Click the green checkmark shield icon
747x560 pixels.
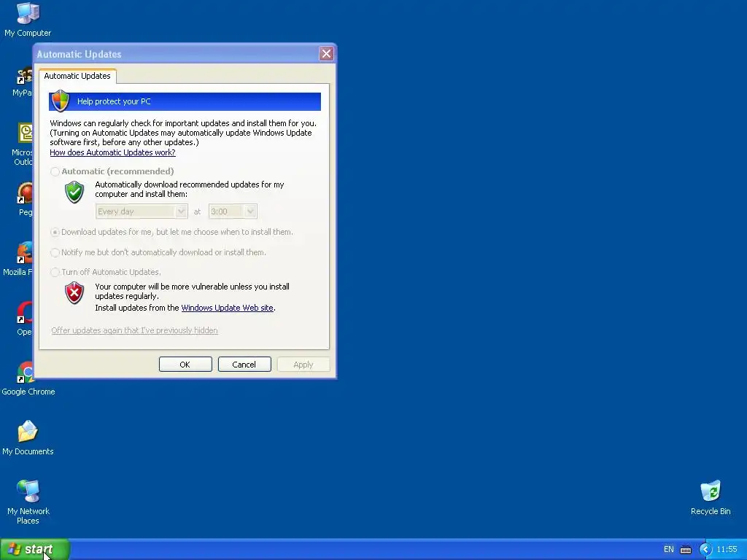(x=74, y=192)
